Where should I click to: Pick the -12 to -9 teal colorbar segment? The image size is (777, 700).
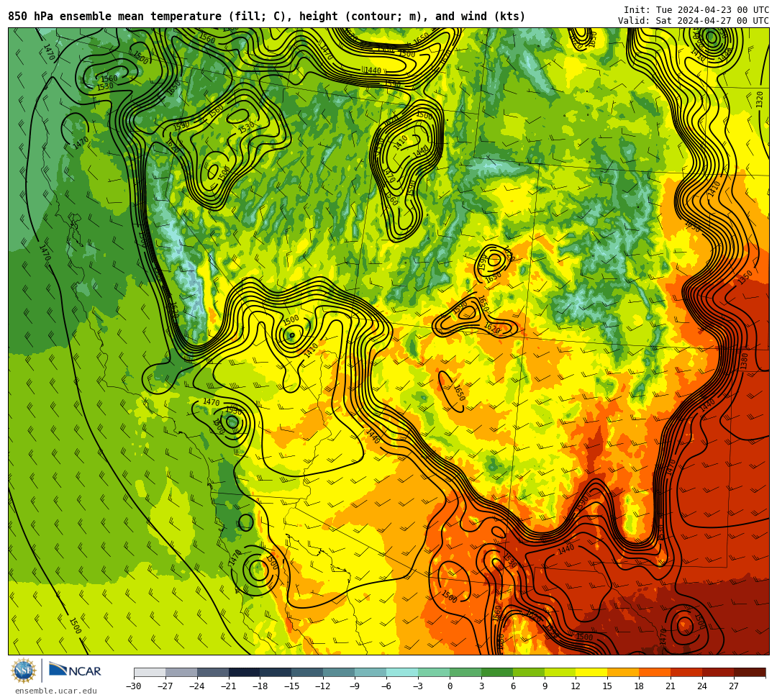click(340, 672)
